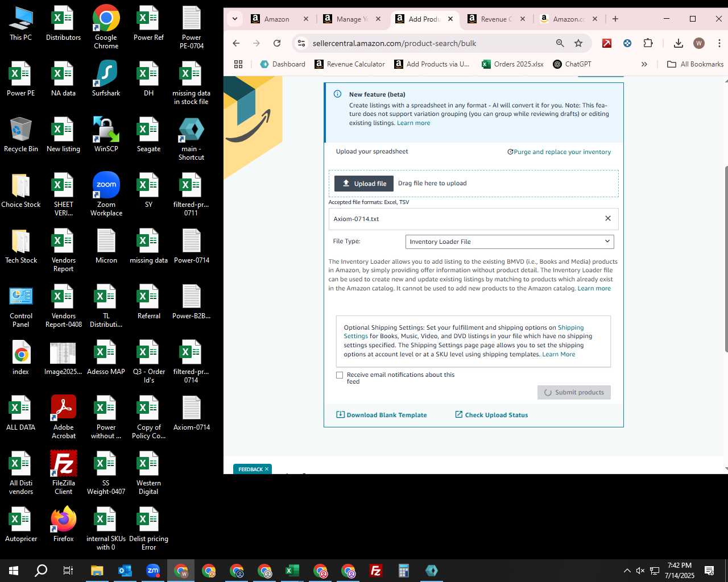The image size is (728, 582).
Task: Click the Upload file button
Action: 364,184
